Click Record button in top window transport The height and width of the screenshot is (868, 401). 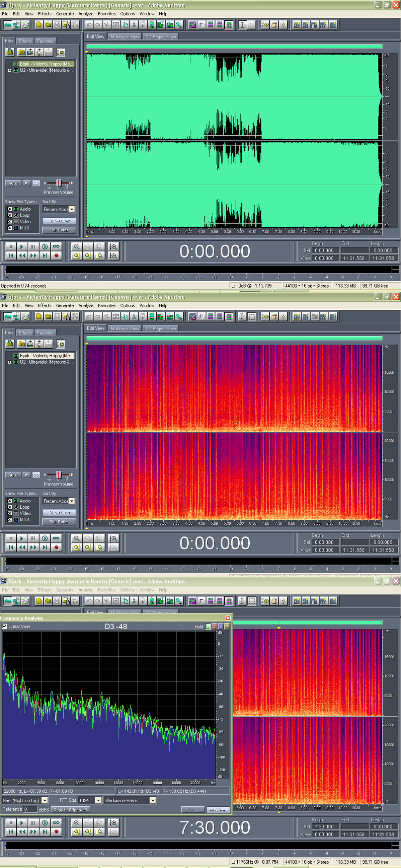[x=57, y=256]
